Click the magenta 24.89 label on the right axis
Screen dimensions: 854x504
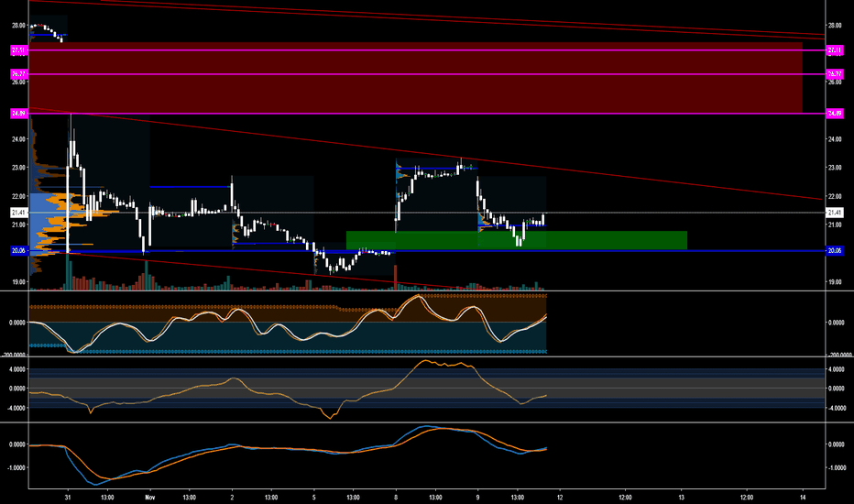coord(835,114)
